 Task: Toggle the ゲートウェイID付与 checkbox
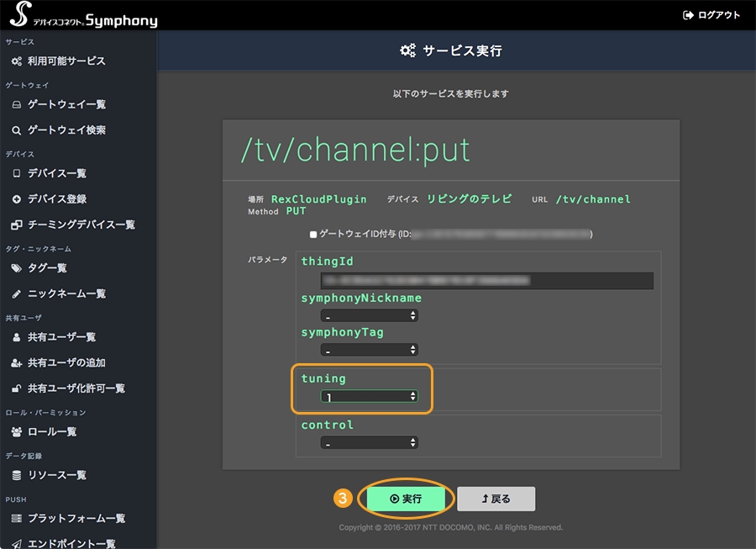pyautogui.click(x=313, y=235)
